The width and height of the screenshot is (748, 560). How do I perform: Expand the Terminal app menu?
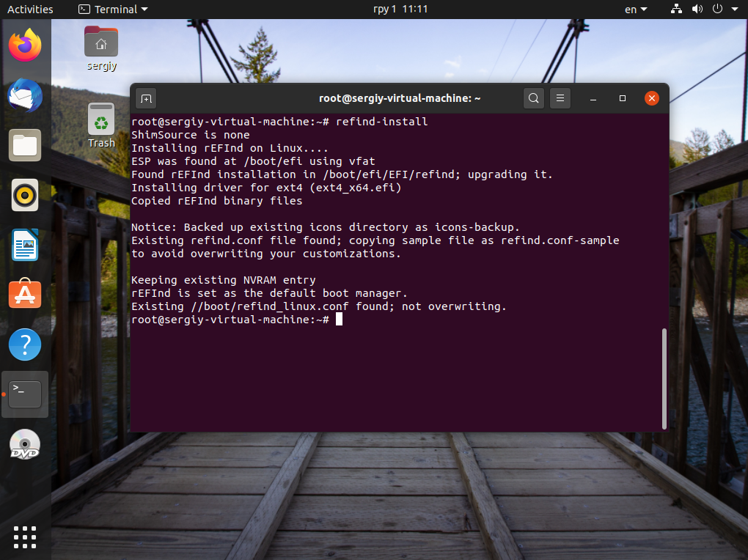point(113,9)
